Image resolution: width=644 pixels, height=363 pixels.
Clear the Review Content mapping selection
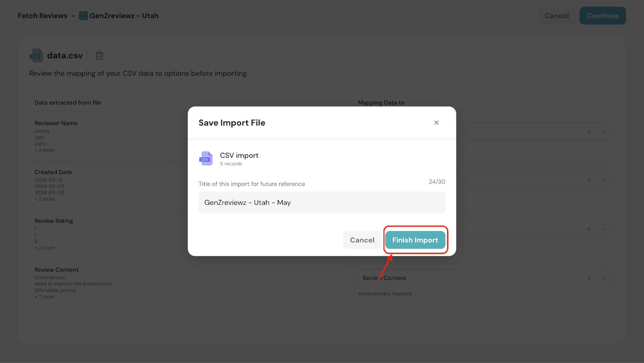pyautogui.click(x=589, y=278)
